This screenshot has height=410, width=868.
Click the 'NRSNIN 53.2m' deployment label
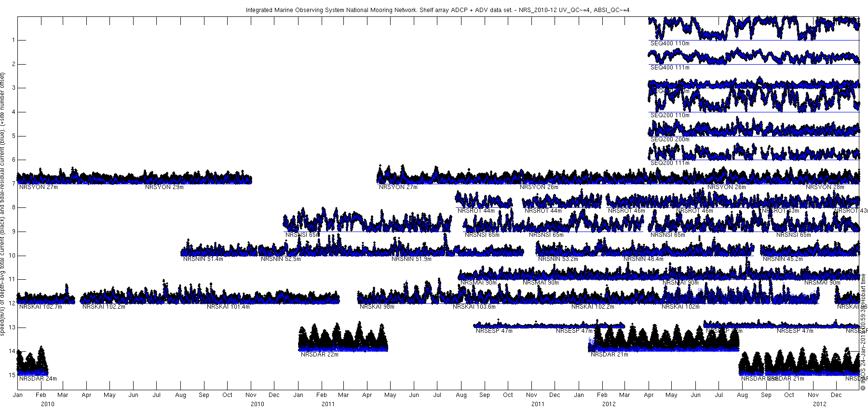(x=558, y=259)
